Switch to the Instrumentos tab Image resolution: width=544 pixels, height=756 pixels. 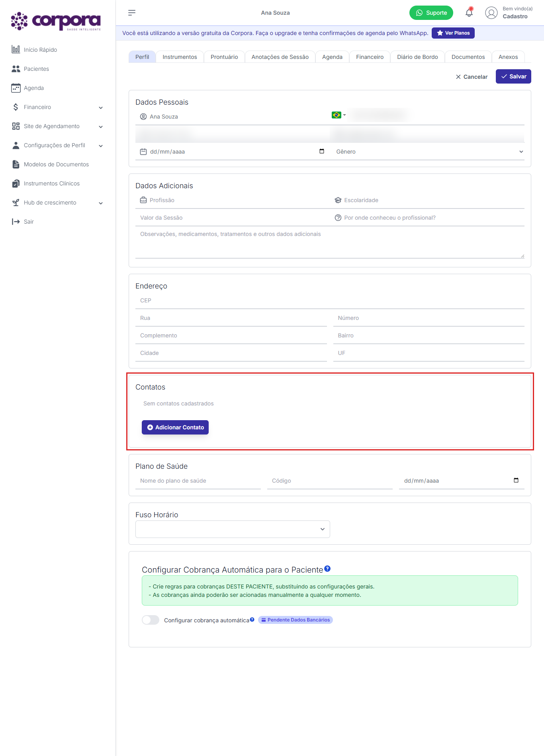point(180,57)
